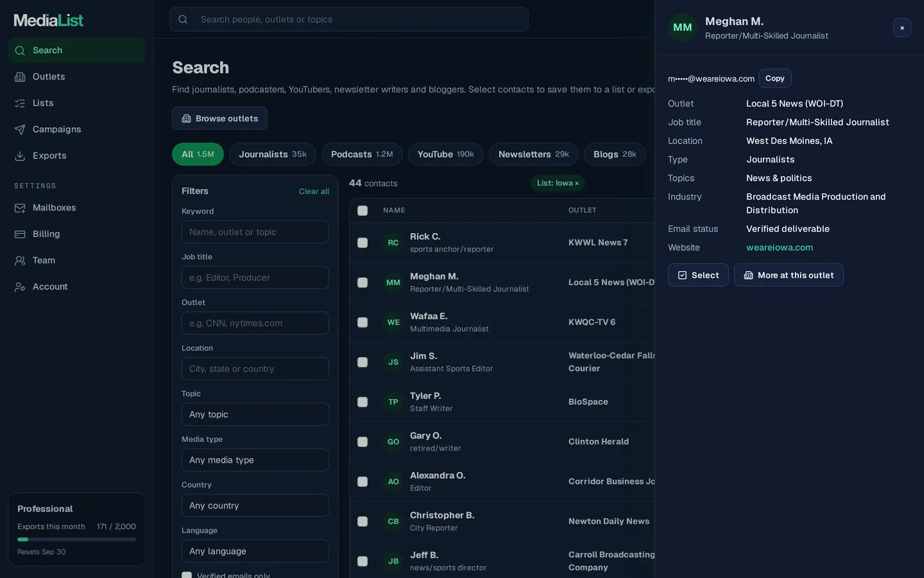Toggle the select-all checkbox in the table header
The height and width of the screenshot is (578, 924).
click(x=363, y=211)
